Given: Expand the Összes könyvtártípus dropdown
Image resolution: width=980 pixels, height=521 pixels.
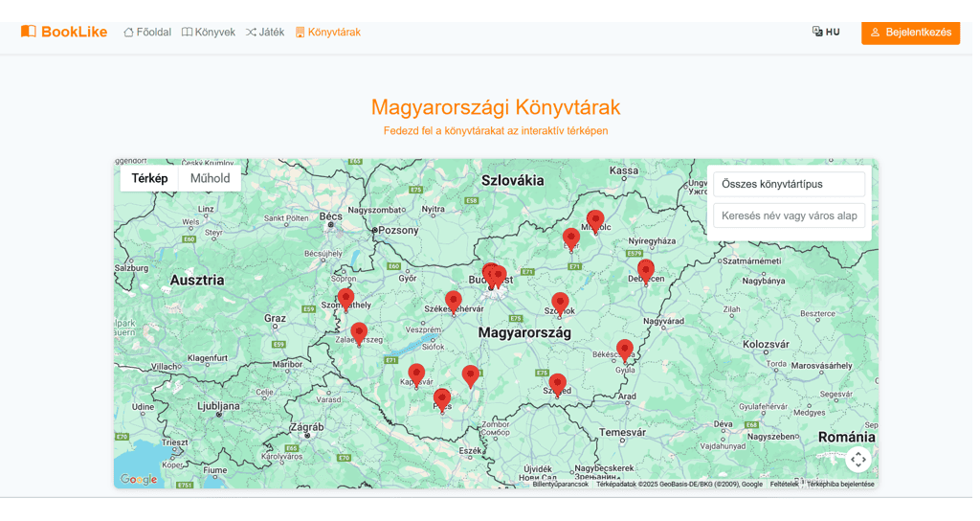Looking at the screenshot, I should 789,184.
